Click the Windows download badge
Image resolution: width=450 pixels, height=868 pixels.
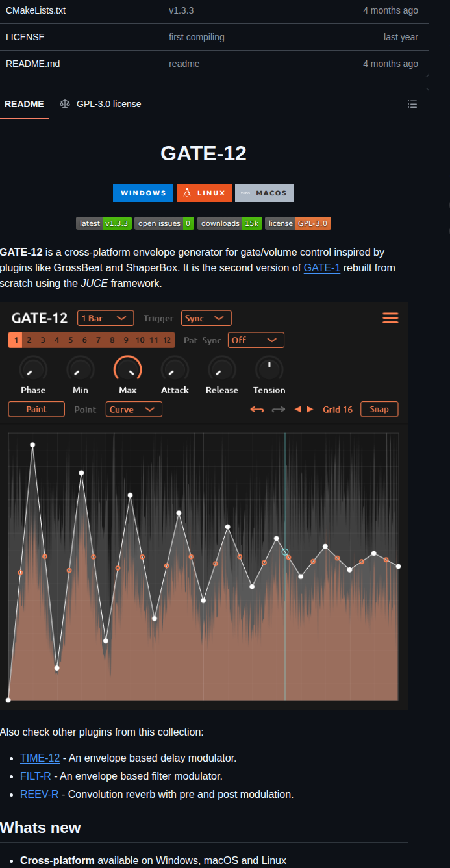144,193
